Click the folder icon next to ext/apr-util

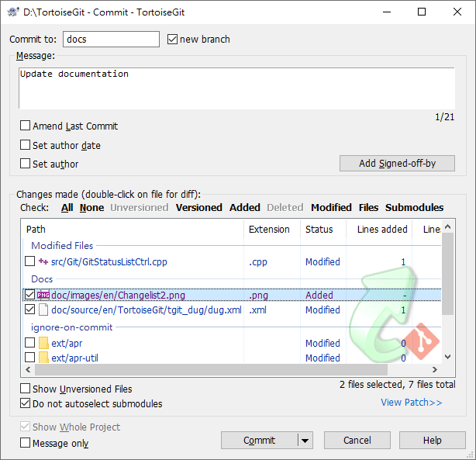point(43,358)
